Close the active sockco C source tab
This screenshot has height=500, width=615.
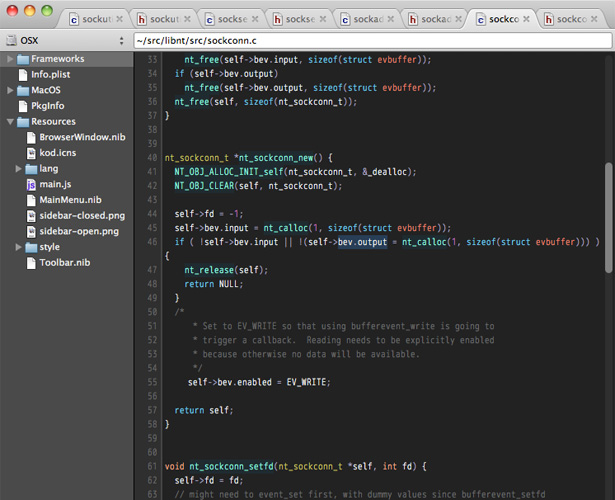tap(527, 19)
